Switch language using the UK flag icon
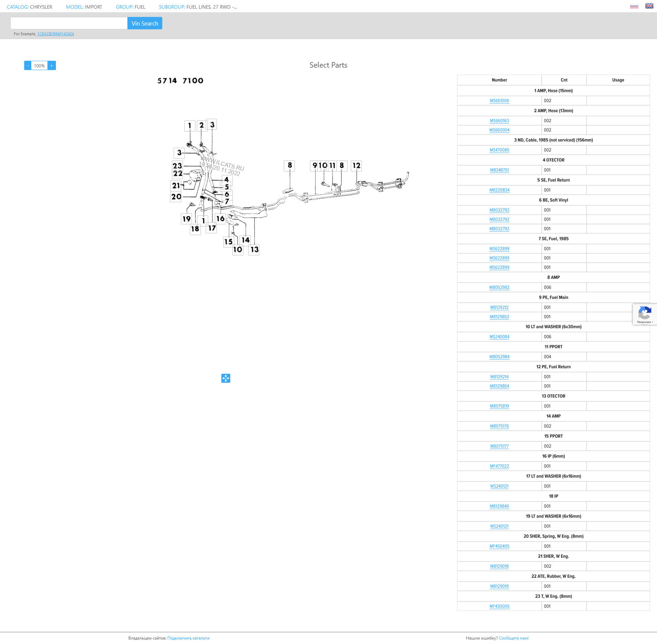This screenshot has height=644, width=657. point(649,6)
